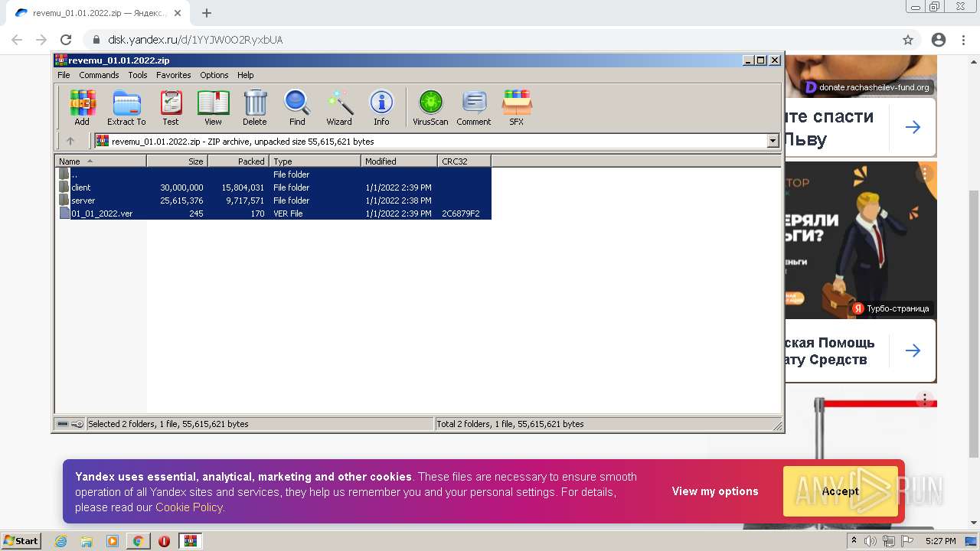This screenshot has width=980, height=551.
Task: Reload the browser page
Action: (66, 40)
